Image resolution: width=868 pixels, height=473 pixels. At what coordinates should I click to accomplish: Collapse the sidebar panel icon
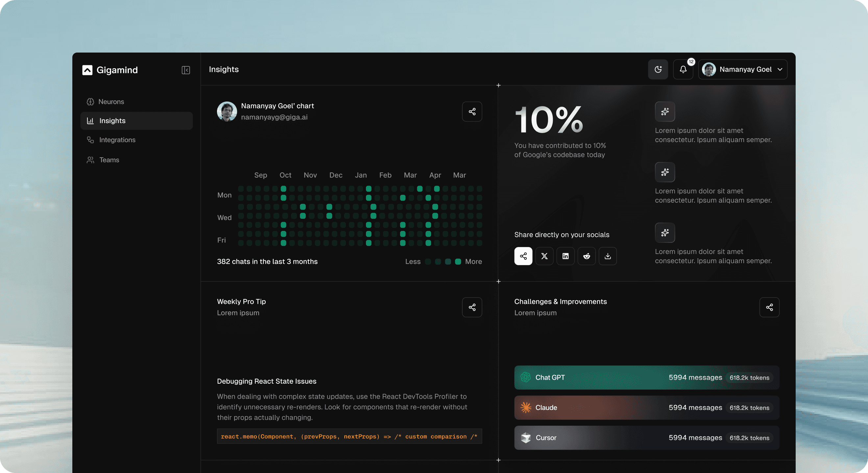tap(186, 70)
